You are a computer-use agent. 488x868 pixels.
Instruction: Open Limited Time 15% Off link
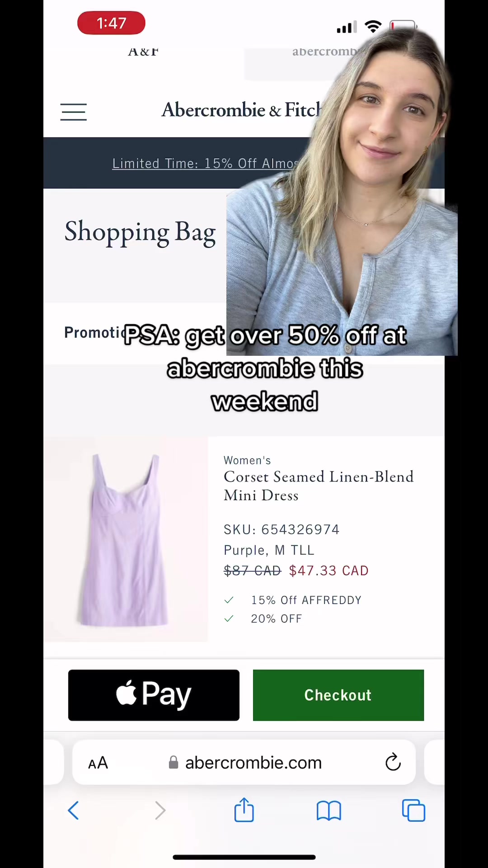(206, 163)
